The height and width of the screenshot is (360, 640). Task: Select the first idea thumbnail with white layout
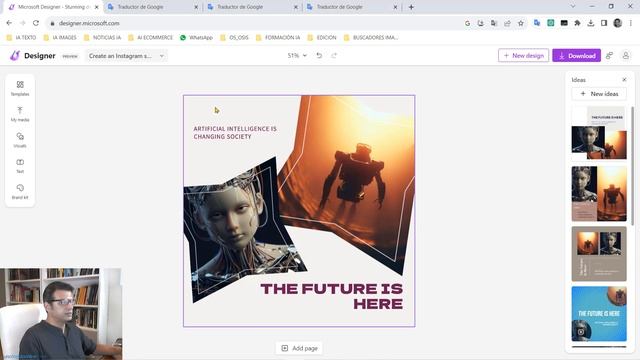599,133
